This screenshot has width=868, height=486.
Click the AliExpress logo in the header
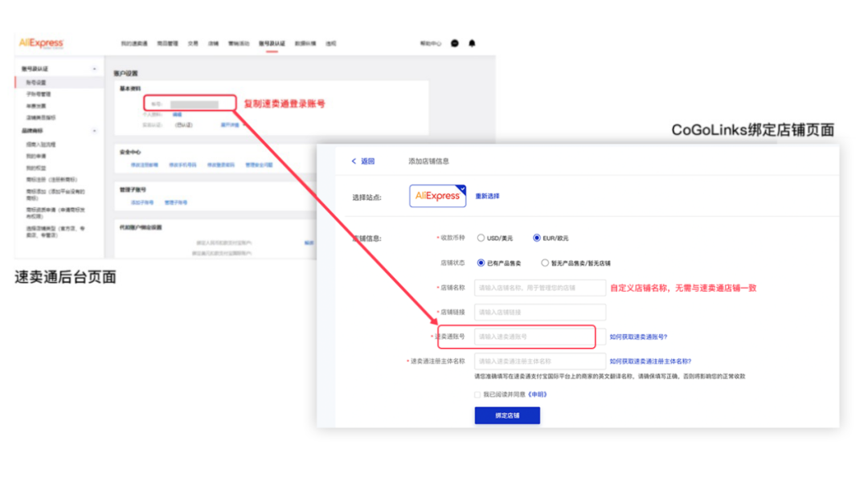click(41, 43)
